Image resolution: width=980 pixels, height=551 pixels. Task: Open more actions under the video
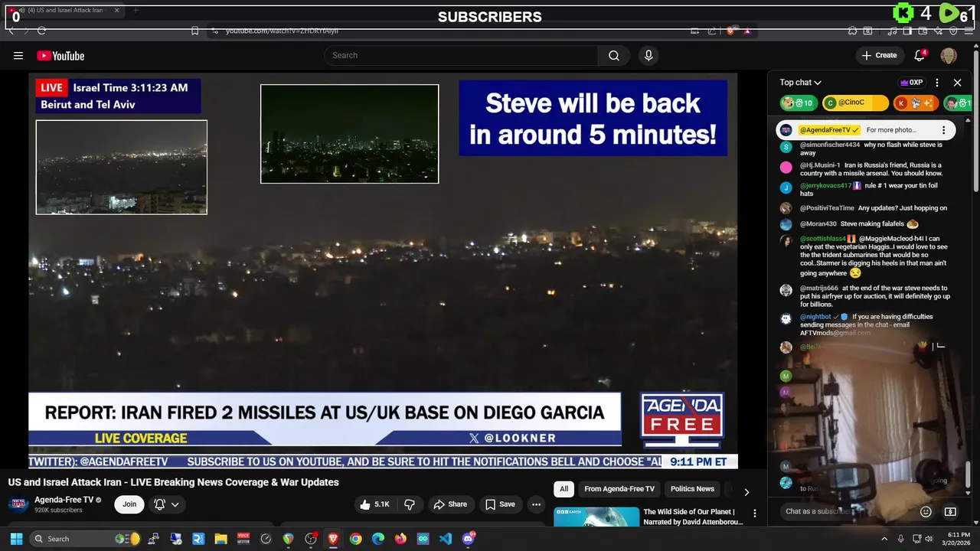pyautogui.click(x=536, y=504)
